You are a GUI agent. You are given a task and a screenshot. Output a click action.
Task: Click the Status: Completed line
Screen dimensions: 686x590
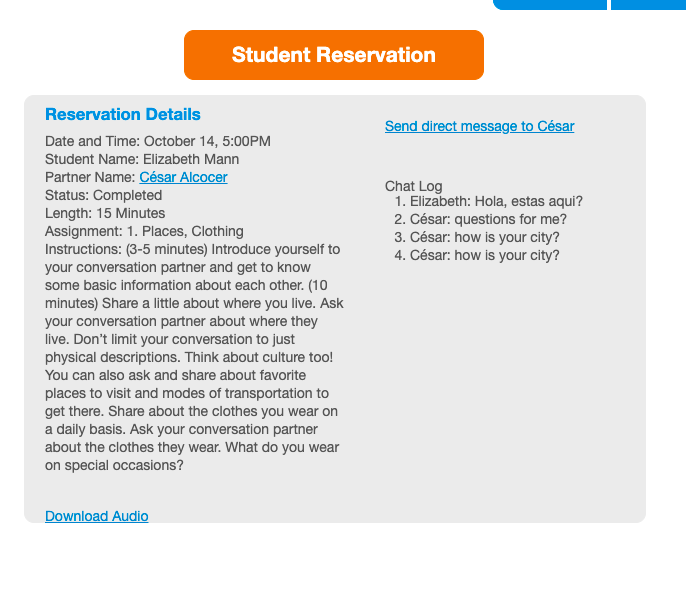tap(103, 195)
